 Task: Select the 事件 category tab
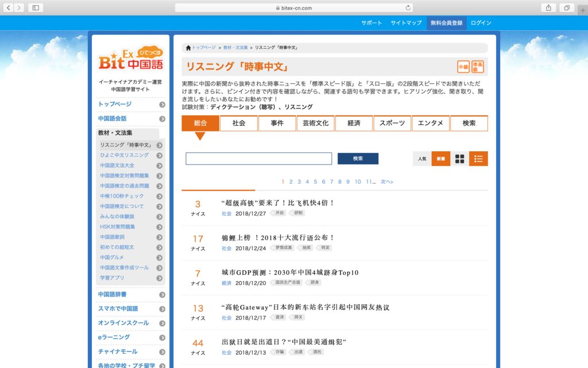tap(277, 123)
